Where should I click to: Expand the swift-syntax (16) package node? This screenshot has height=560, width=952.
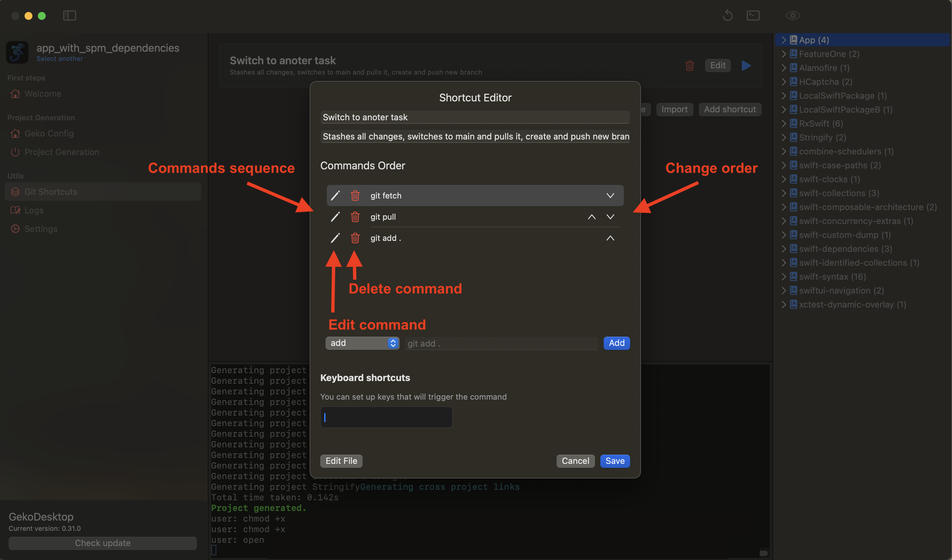[784, 276]
